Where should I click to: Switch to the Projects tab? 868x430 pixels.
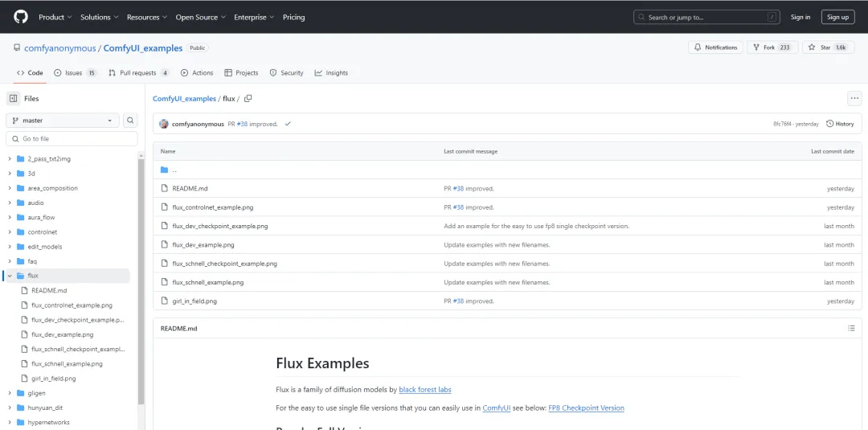pyautogui.click(x=241, y=72)
